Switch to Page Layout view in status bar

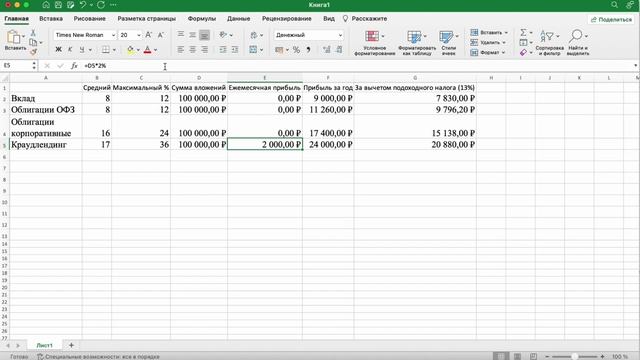point(517,356)
